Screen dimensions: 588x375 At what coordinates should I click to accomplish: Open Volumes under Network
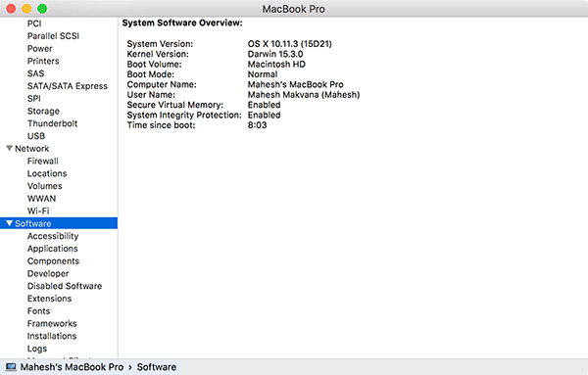(45, 186)
